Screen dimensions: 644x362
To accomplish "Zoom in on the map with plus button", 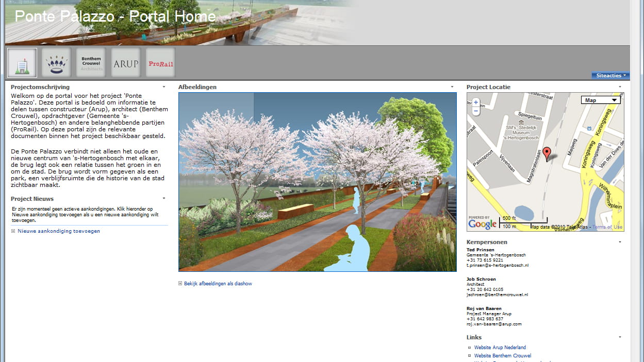I will tap(475, 102).
